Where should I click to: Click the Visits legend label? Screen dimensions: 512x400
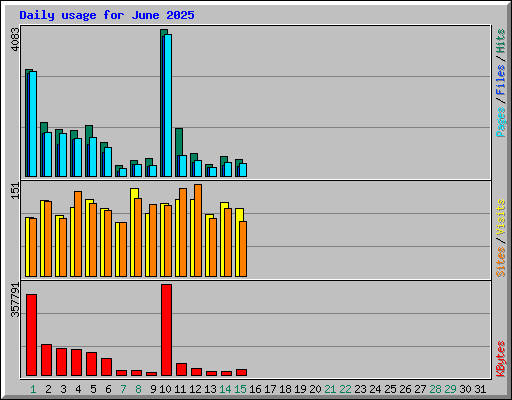(x=501, y=218)
